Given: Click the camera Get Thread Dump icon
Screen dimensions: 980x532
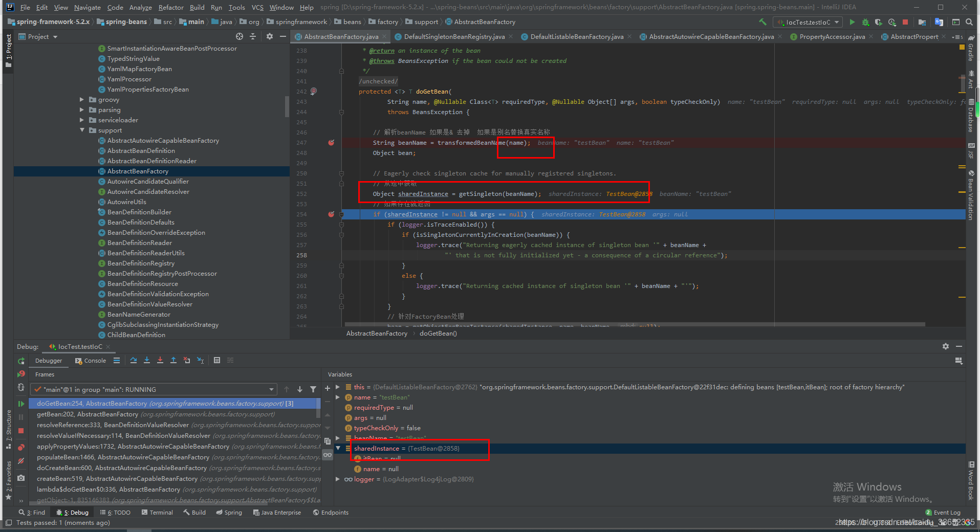Looking at the screenshot, I should point(21,478).
